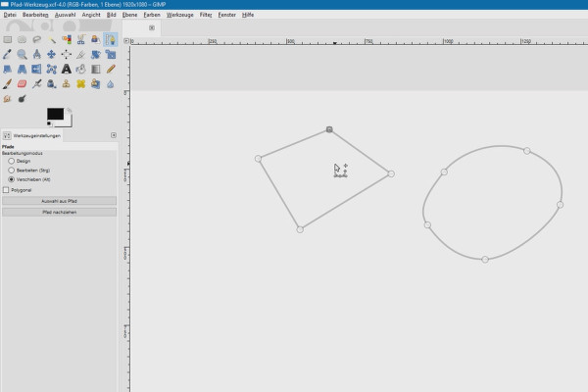This screenshot has height=392, width=588.
Task: Select the Text tool
Action: [67, 69]
